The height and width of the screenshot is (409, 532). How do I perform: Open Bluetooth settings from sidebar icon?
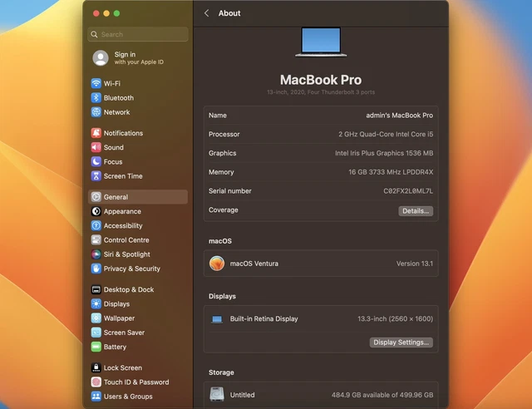[96, 98]
